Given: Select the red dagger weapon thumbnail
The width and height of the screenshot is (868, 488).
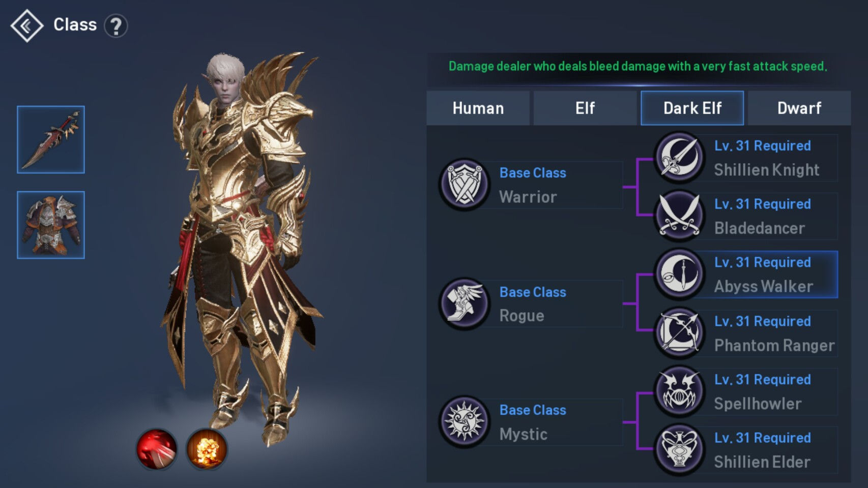Looking at the screenshot, I should pyautogui.click(x=51, y=140).
